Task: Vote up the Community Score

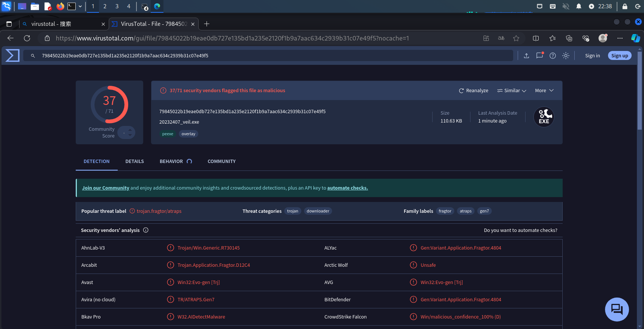Action: point(130,130)
